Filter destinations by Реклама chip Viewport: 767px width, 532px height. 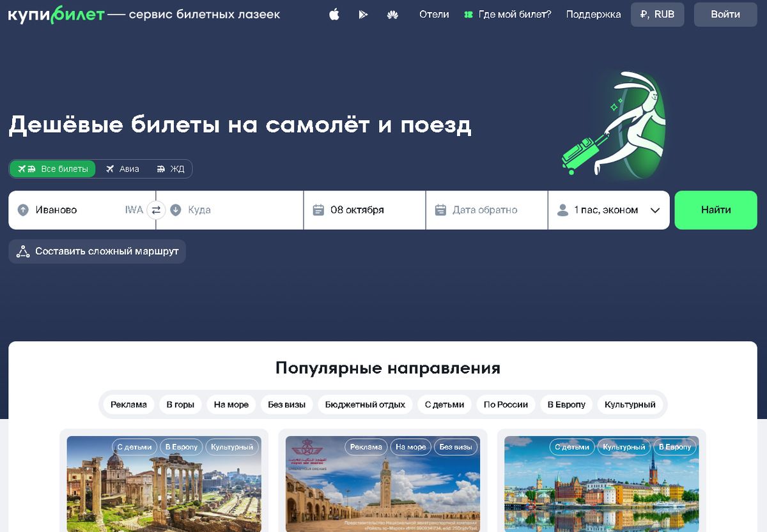128,404
